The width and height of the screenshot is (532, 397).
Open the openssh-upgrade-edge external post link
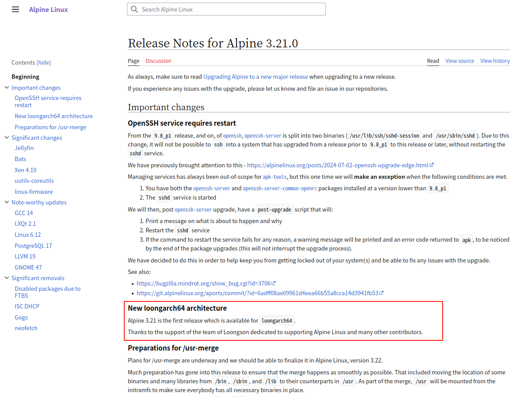coord(337,165)
